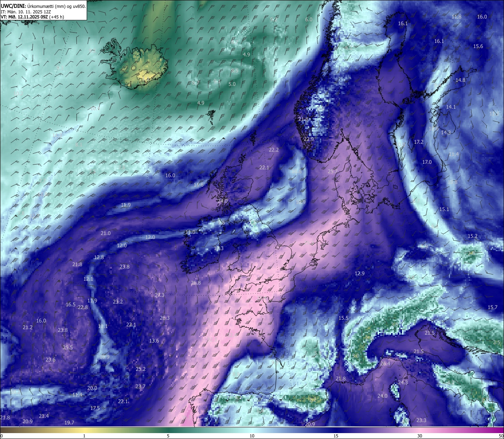Click the 25.7 value near Denmark

333,172
